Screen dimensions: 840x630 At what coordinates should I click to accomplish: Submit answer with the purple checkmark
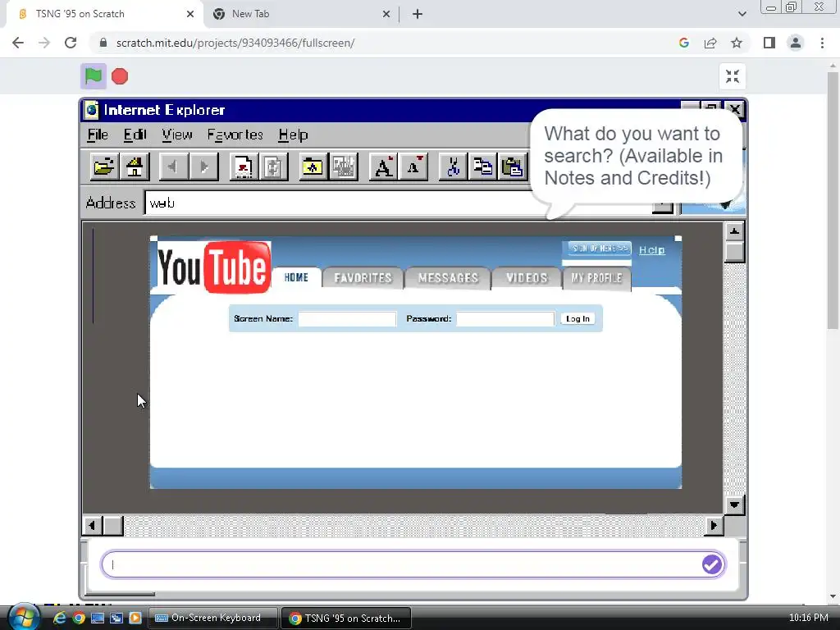(x=712, y=564)
